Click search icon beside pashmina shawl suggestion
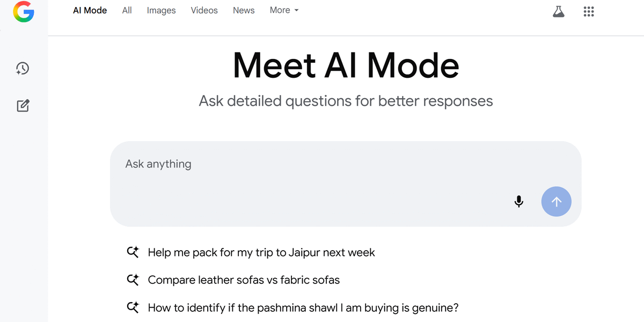The image size is (644, 322). (133, 308)
